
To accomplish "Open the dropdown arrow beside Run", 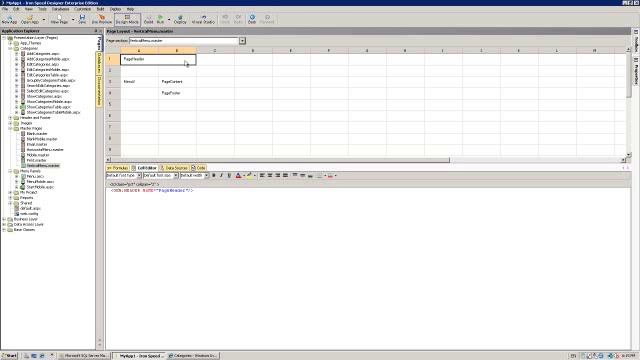I will (x=169, y=19).
